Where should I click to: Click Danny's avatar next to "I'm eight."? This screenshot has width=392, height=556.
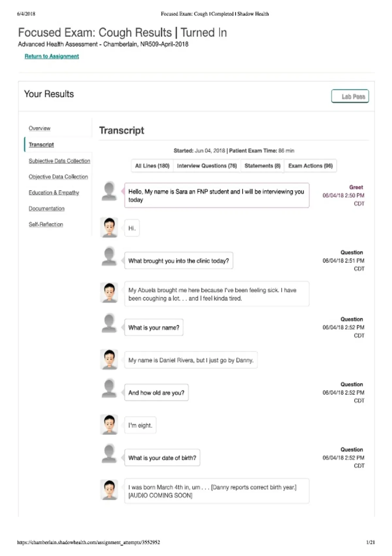click(109, 425)
